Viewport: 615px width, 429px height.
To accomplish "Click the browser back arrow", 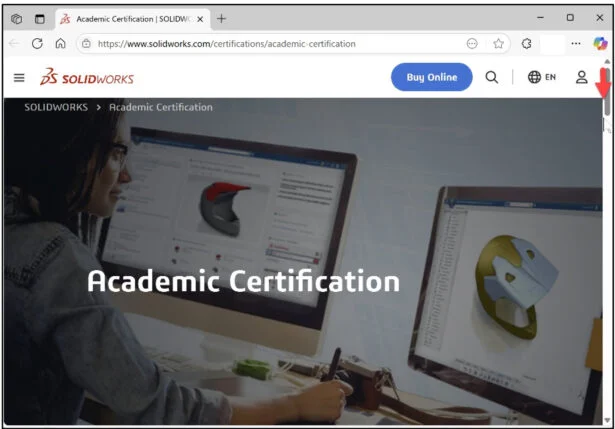I will 14,44.
